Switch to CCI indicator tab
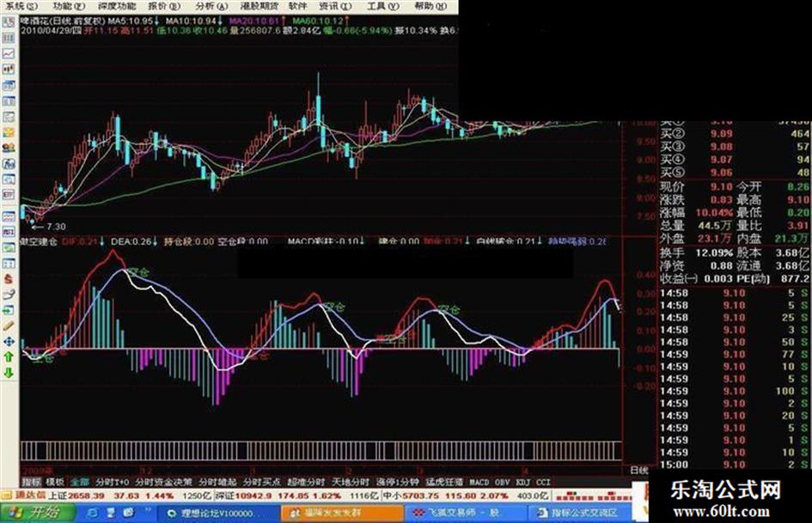This screenshot has width=812, height=523. 543,482
